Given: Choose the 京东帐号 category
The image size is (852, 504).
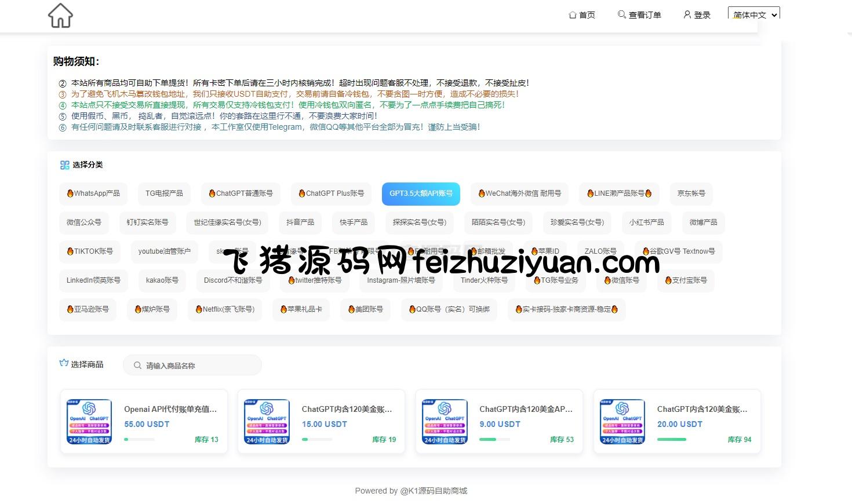Looking at the screenshot, I should (691, 193).
